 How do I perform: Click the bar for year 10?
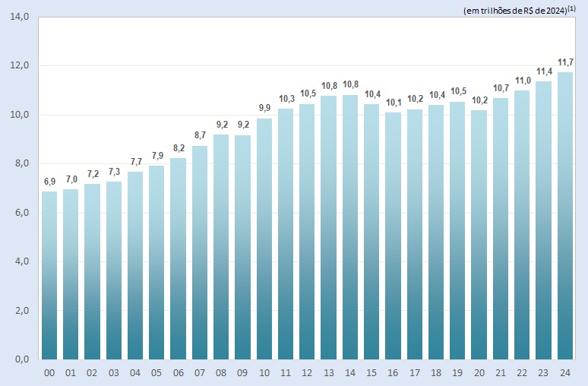coord(264,238)
